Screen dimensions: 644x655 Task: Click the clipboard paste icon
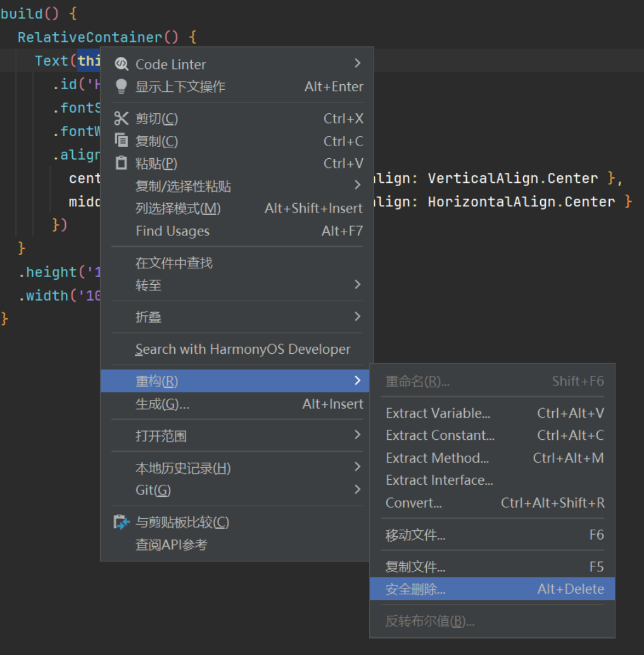pyautogui.click(x=121, y=163)
